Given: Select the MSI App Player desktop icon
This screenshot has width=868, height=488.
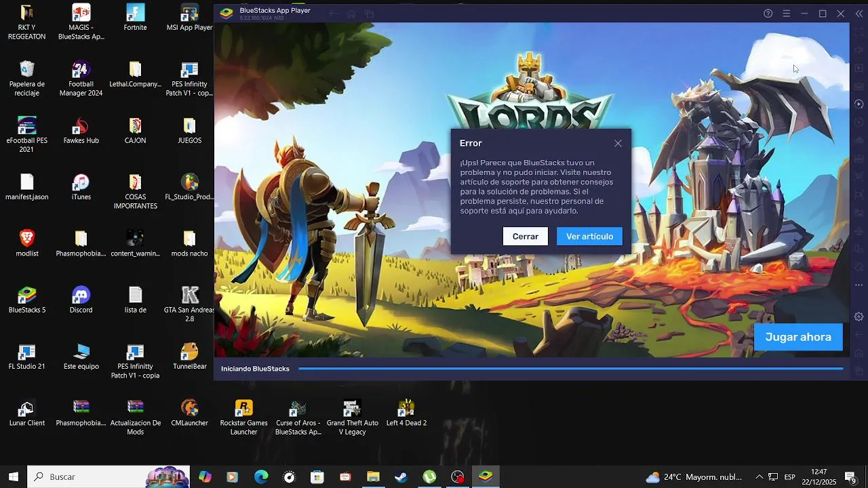Looking at the screenshot, I should 190,18.
